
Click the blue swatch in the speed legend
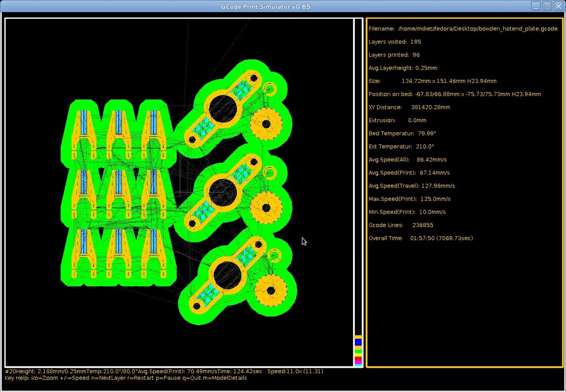(358, 342)
